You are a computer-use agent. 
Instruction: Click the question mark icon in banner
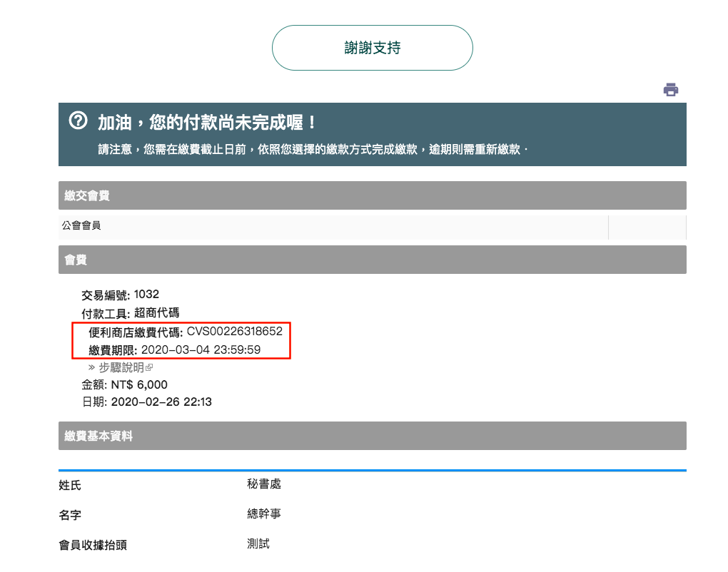pos(78,121)
